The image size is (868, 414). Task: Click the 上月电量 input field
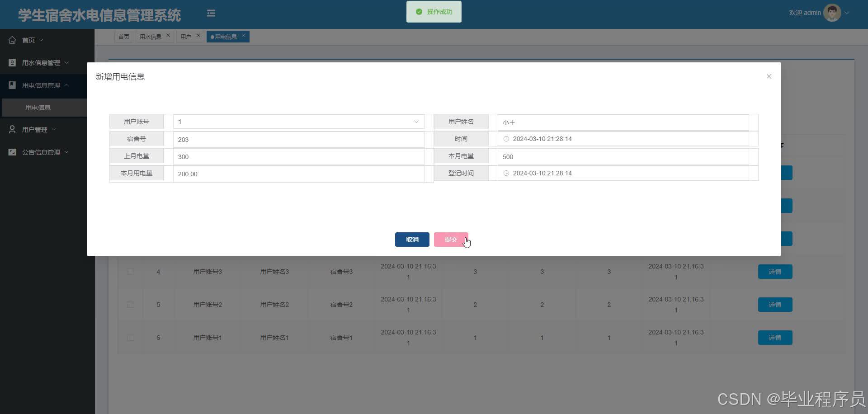coord(298,156)
